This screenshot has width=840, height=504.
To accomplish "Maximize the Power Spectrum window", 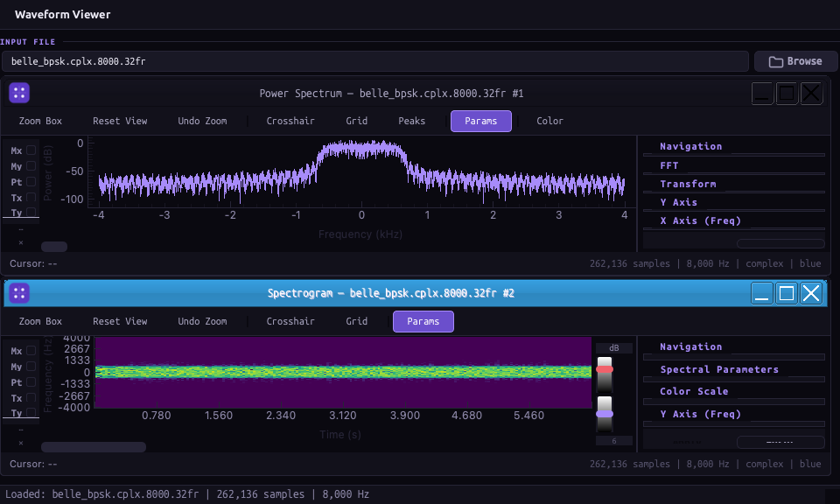I will pyautogui.click(x=787, y=94).
